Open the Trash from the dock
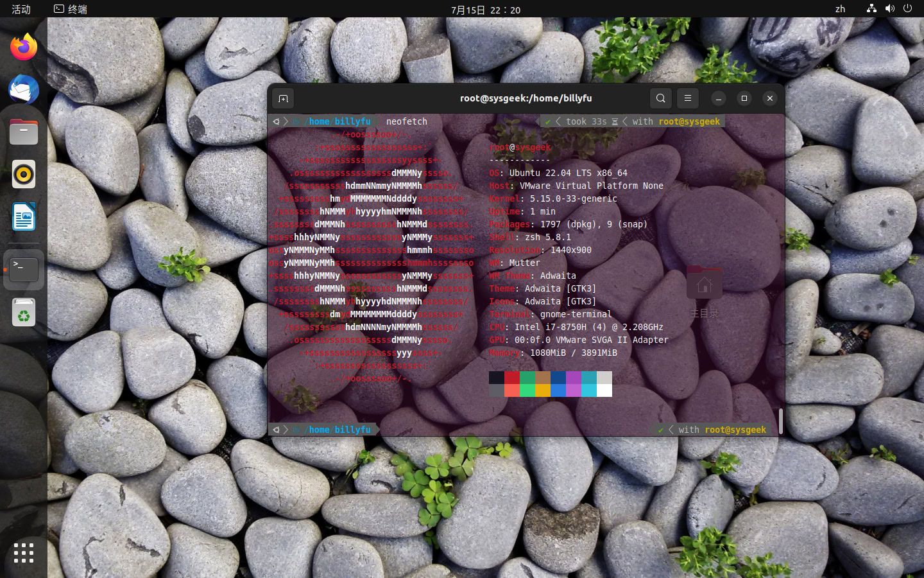 24,313
